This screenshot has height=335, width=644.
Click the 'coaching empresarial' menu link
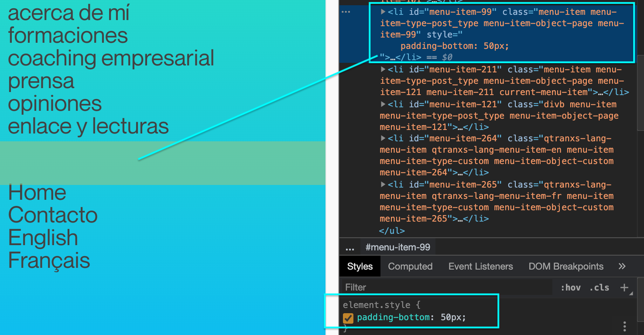(x=111, y=58)
